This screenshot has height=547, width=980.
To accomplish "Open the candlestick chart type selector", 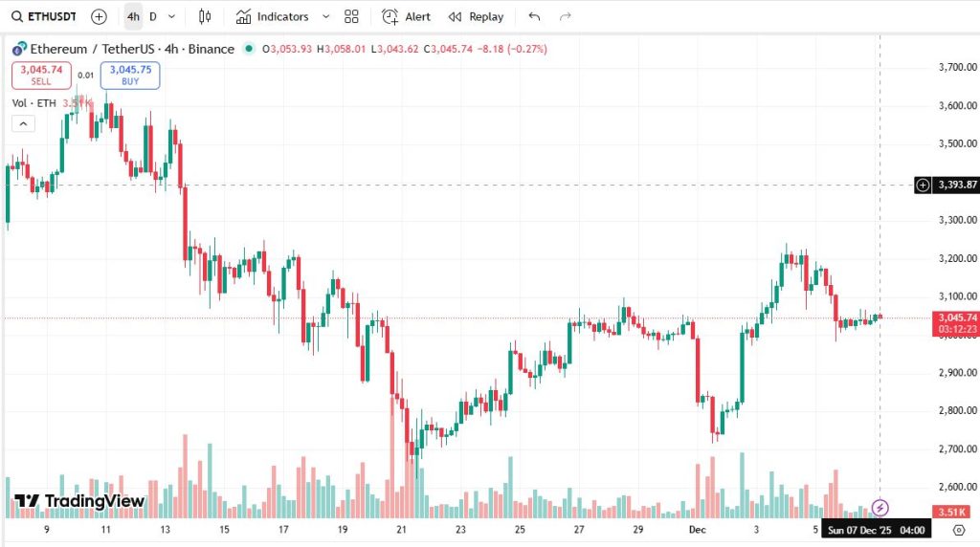I will click(205, 16).
